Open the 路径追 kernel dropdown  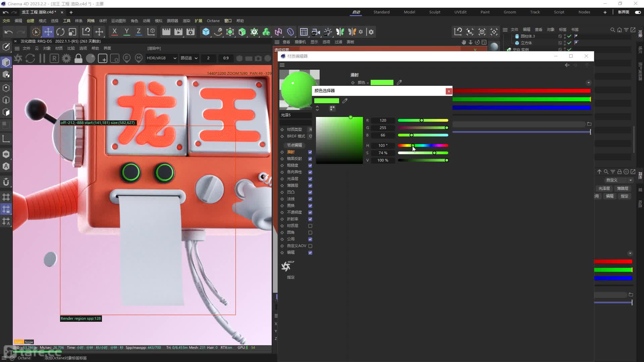189,58
